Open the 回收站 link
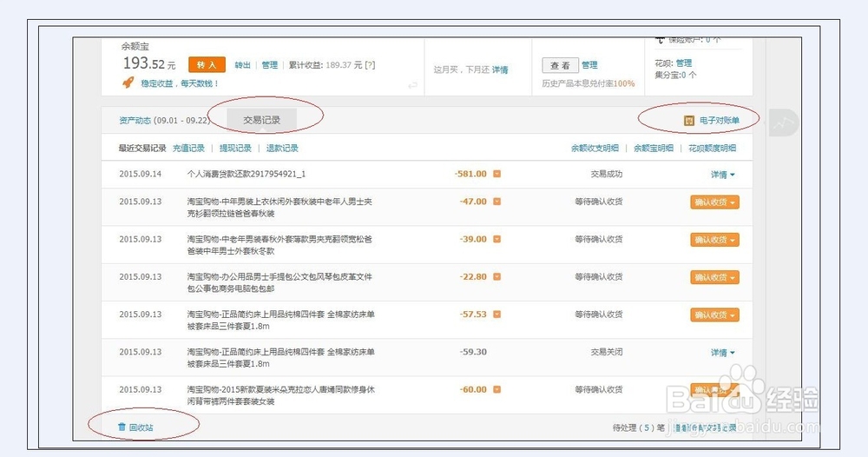Viewport: 868px width, 457px height. 141,427
